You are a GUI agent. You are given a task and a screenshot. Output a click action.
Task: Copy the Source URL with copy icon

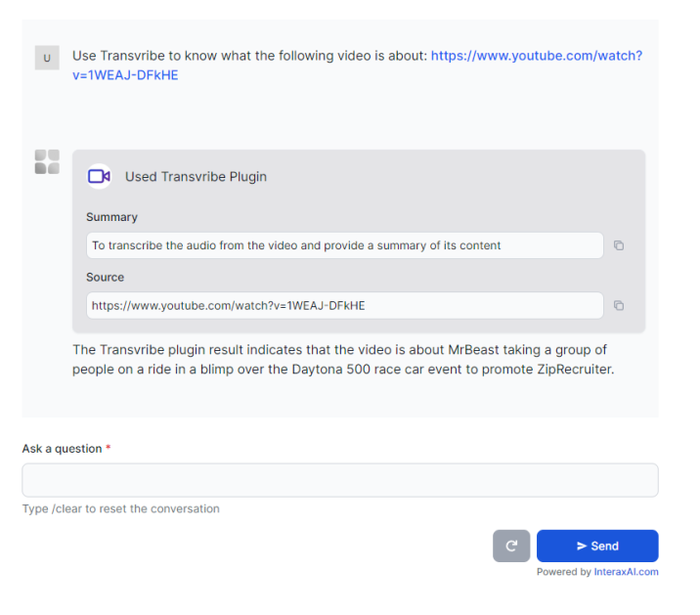(619, 306)
